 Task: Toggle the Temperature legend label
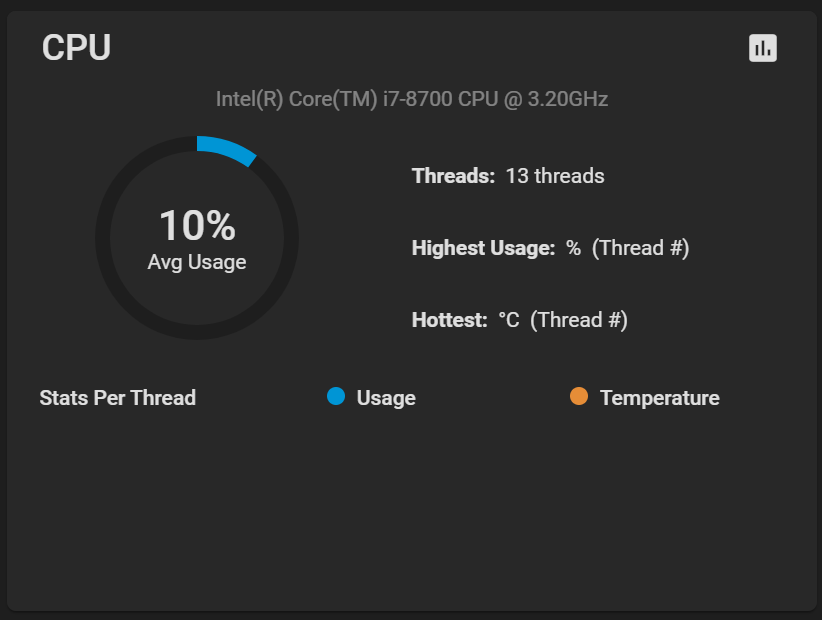point(660,398)
